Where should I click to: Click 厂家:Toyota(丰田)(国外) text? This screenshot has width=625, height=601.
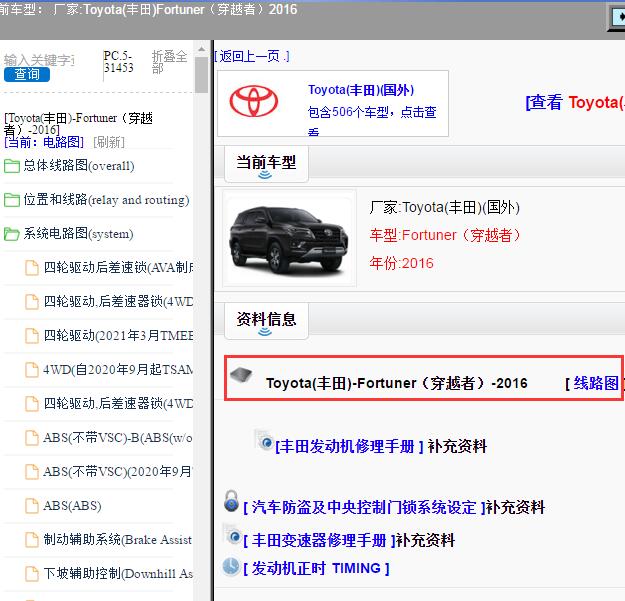click(x=444, y=207)
